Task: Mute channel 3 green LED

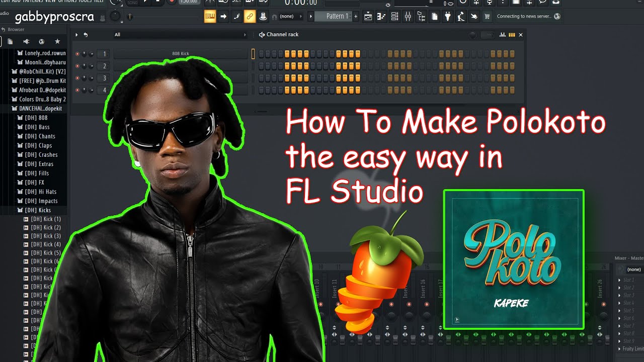Action: (x=77, y=78)
